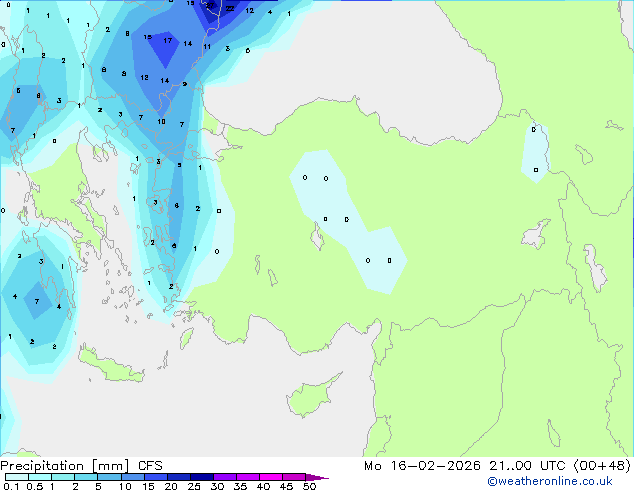
Task: Click the weekday label 'Mo'
Action: pos(372,466)
